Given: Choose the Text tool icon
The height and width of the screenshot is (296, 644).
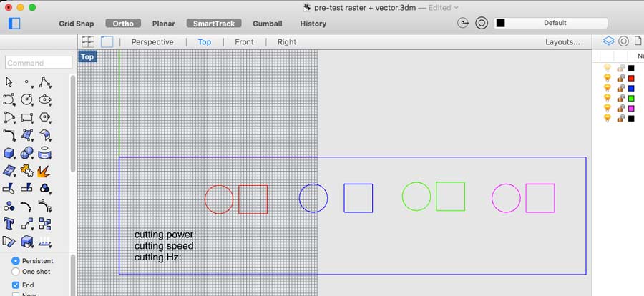Looking at the screenshot, I should tap(9, 223).
